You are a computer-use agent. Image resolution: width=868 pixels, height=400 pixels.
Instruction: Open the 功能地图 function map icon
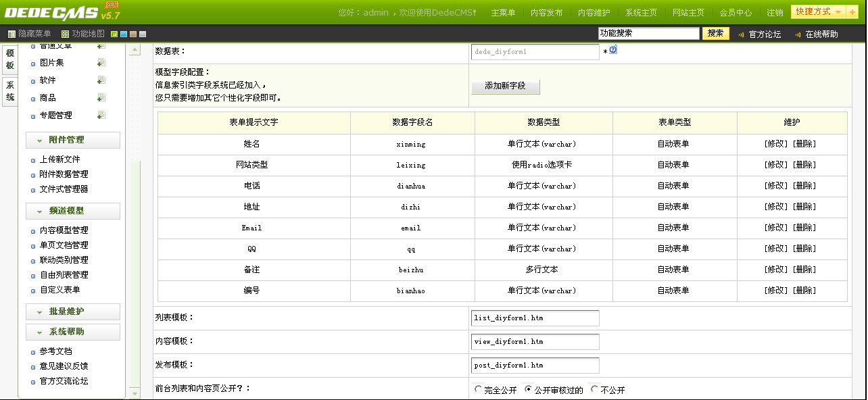pos(65,34)
